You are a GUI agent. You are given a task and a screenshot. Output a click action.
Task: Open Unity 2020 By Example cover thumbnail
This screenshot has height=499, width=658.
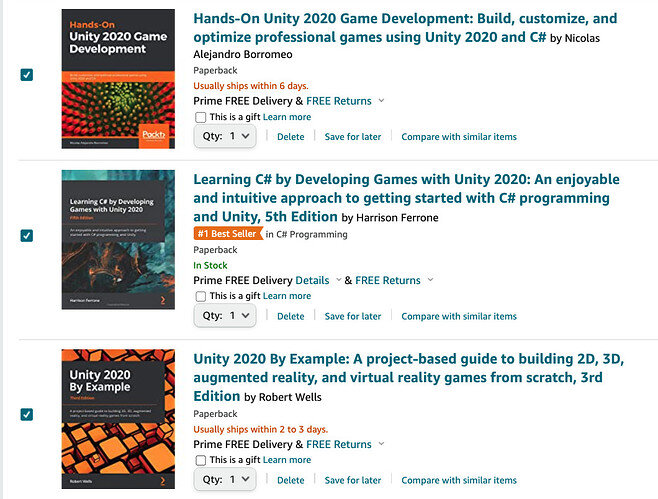(118, 419)
